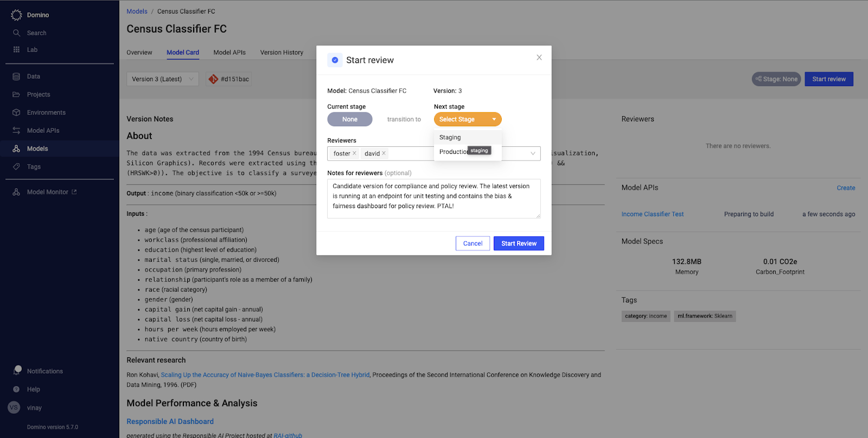
Task: Open the Model Monitor icon
Action: [x=16, y=192]
